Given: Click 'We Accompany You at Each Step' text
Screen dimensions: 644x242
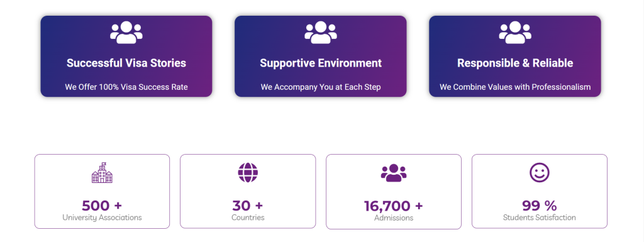Looking at the screenshot, I should pos(321,87).
